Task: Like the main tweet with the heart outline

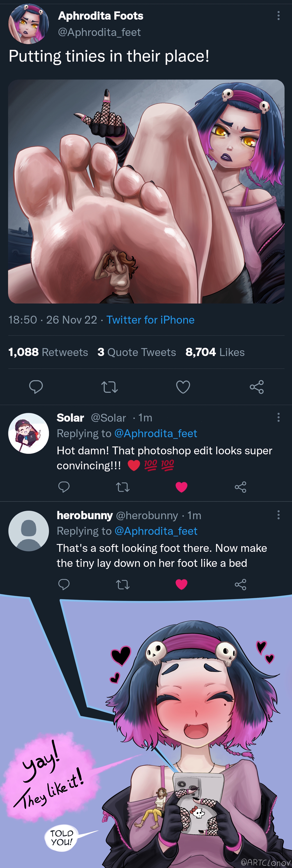Action: [183, 387]
